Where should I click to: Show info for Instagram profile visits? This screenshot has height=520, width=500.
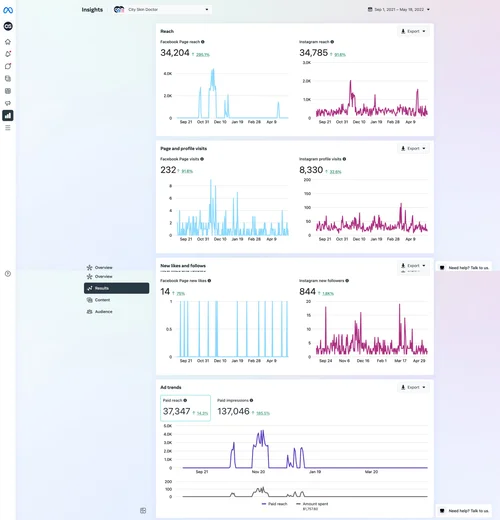pos(344,159)
